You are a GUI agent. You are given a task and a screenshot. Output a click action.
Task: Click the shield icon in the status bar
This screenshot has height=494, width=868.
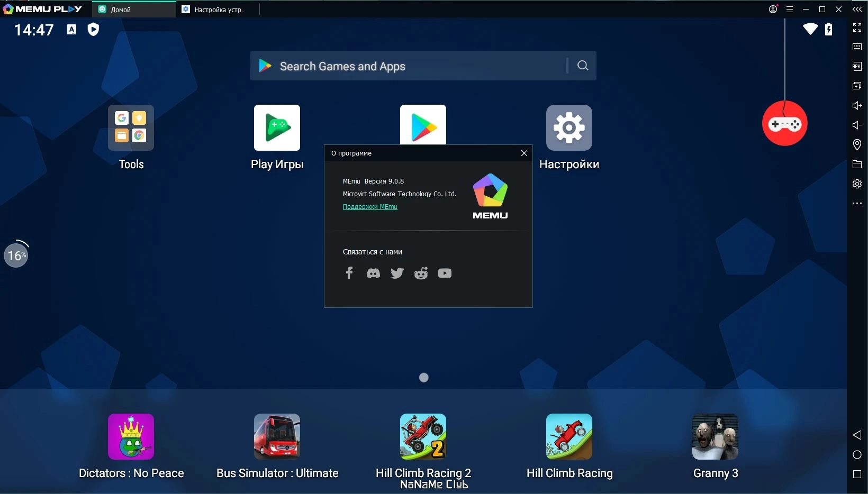[93, 30]
